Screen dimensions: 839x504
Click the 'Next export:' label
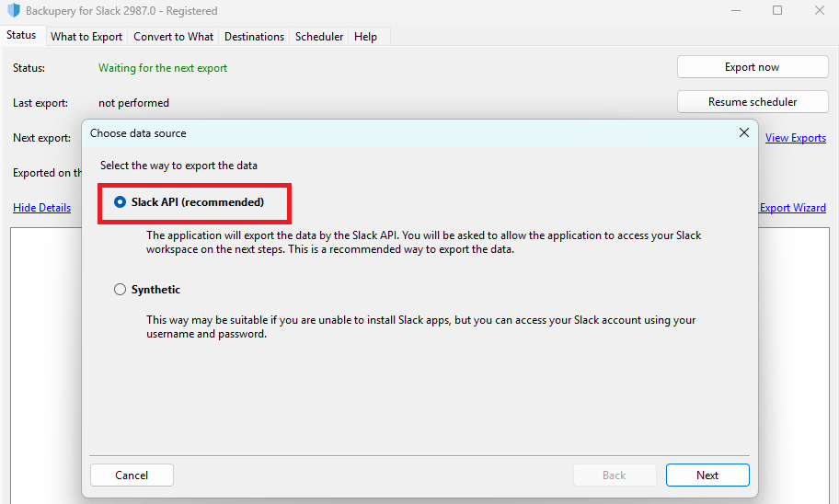(x=41, y=138)
